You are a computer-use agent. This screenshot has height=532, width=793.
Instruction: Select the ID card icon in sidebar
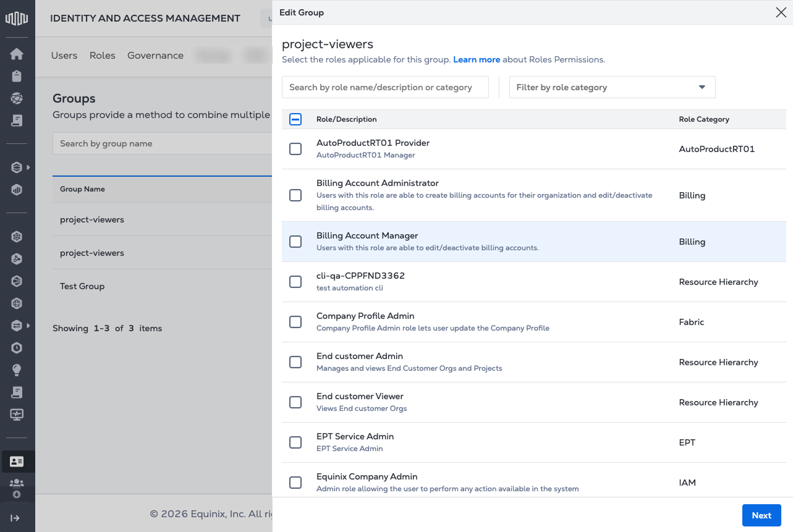click(x=17, y=461)
